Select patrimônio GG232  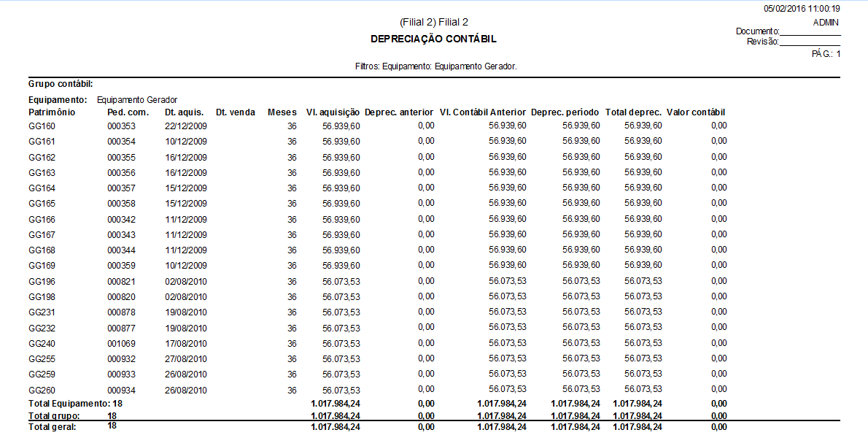pyautogui.click(x=42, y=328)
